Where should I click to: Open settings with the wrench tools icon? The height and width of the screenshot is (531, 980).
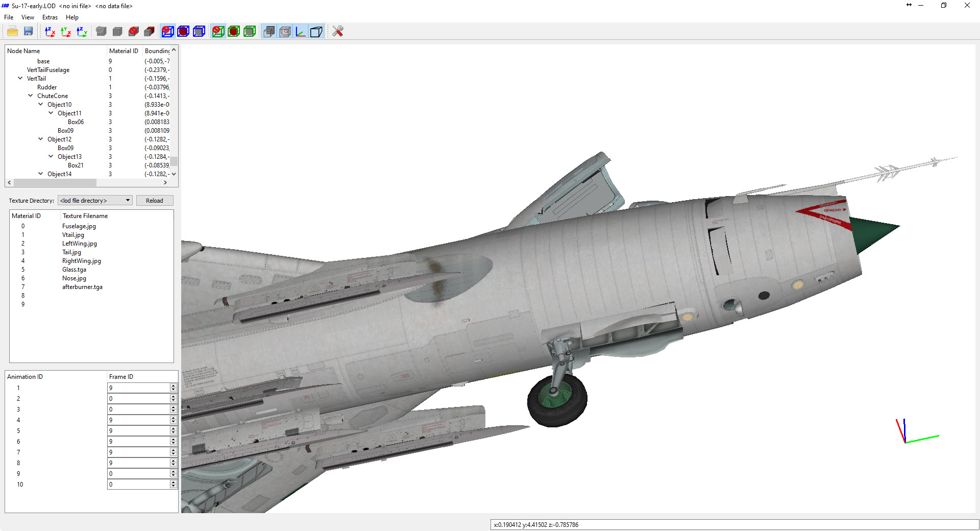pyautogui.click(x=338, y=32)
